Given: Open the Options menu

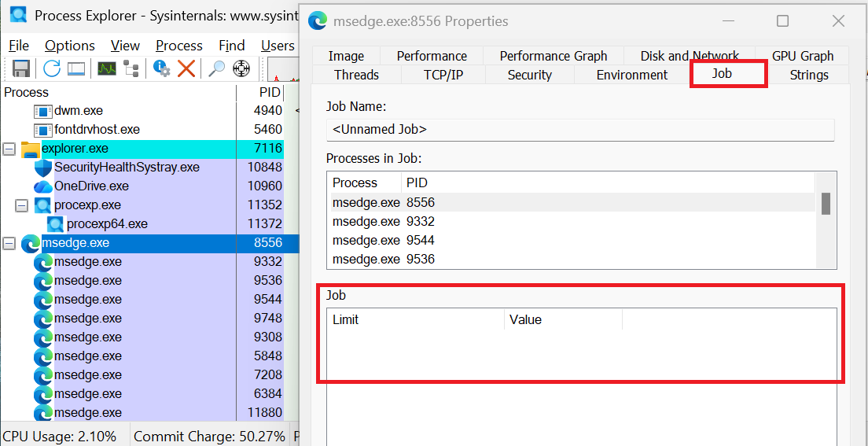Looking at the screenshot, I should pos(69,46).
